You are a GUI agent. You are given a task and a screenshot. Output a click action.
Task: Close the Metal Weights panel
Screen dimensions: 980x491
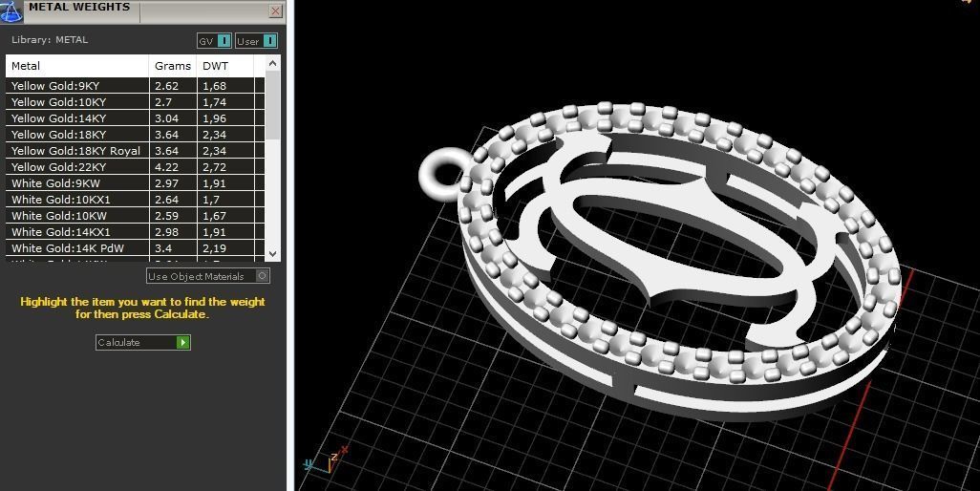[276, 11]
